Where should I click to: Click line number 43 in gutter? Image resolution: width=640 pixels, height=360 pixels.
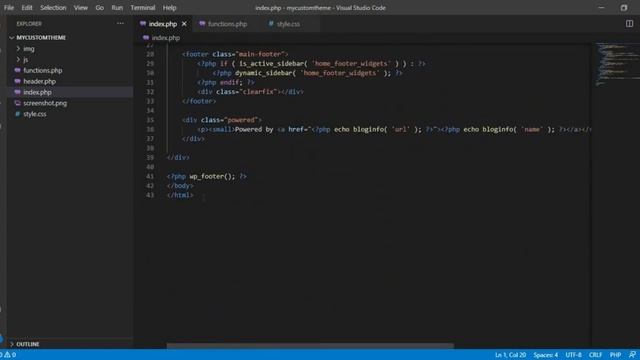[150, 195]
